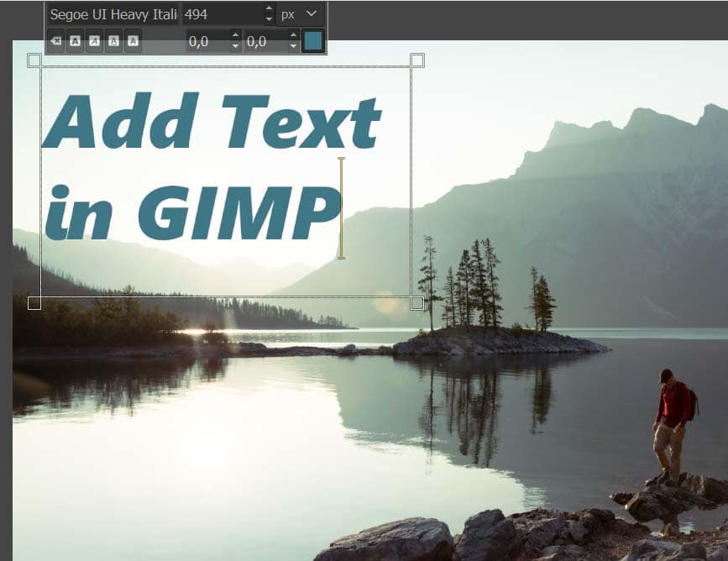Decrease font size with down arrow
This screenshot has width=728, height=561.
269,20
